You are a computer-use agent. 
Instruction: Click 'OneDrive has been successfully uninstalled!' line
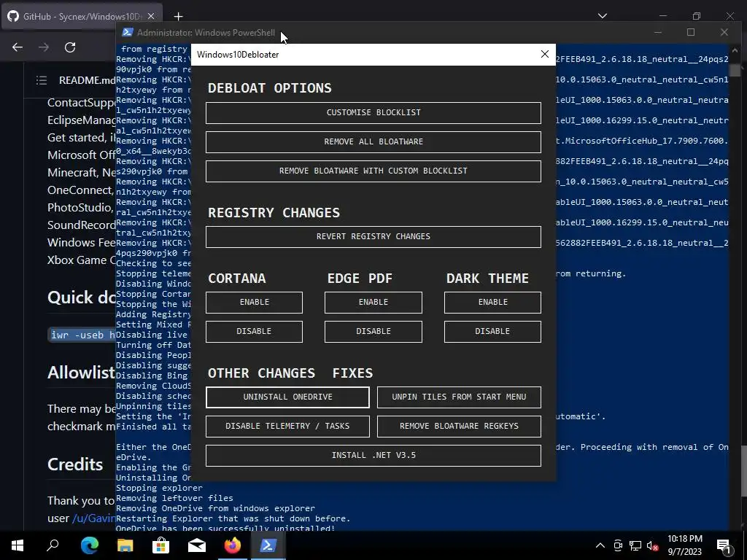tap(225, 528)
